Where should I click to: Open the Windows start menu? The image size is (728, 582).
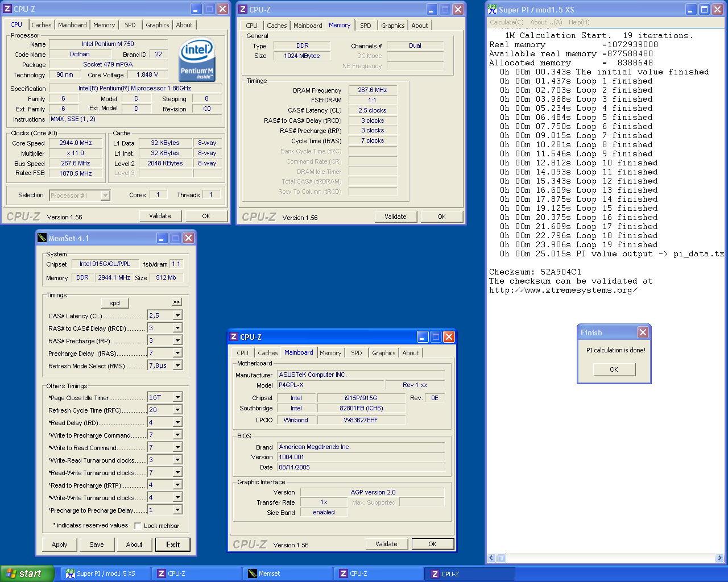pyautogui.click(x=27, y=573)
